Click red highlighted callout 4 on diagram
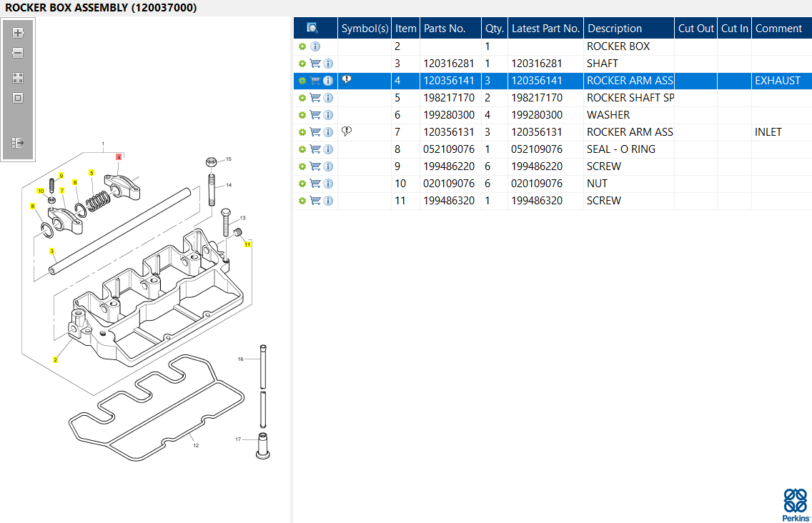Viewport: 812px width, 523px height. [x=119, y=156]
